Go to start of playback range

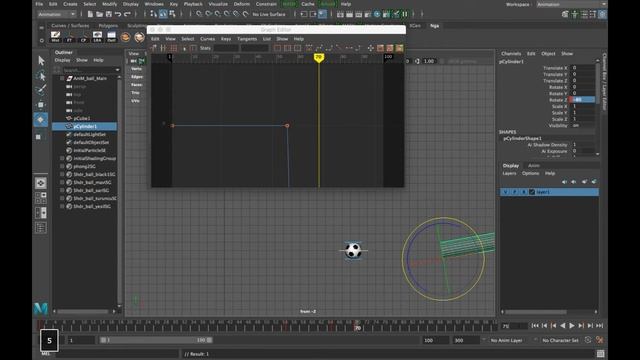(535, 326)
